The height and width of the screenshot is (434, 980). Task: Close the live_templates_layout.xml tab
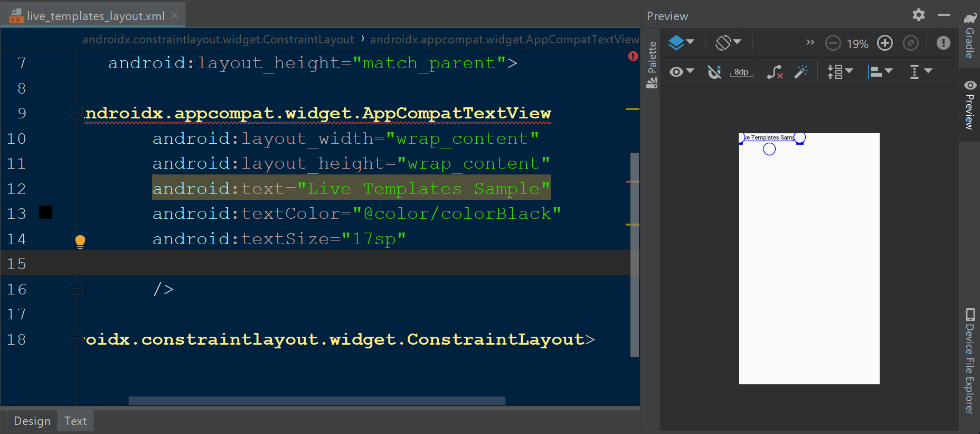tap(175, 15)
